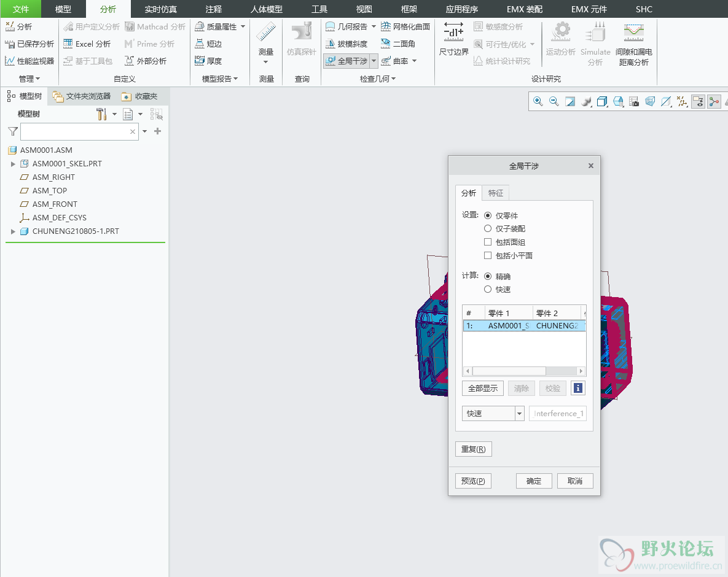Select the 网格化曲面 mesh surface tool
Viewport: 728px width, 577px height.
[x=405, y=27]
